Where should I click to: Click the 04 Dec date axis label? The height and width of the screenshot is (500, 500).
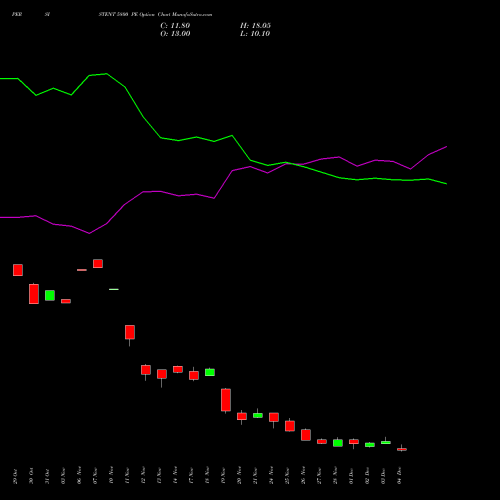point(399,476)
